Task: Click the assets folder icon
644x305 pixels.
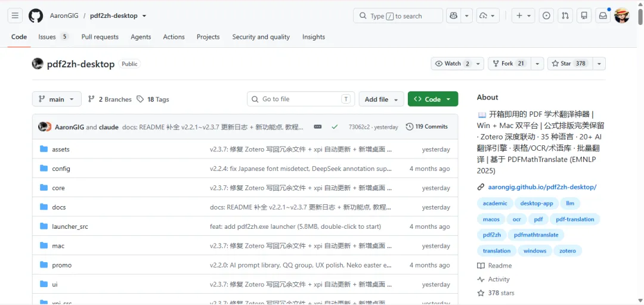Action: coord(44,150)
